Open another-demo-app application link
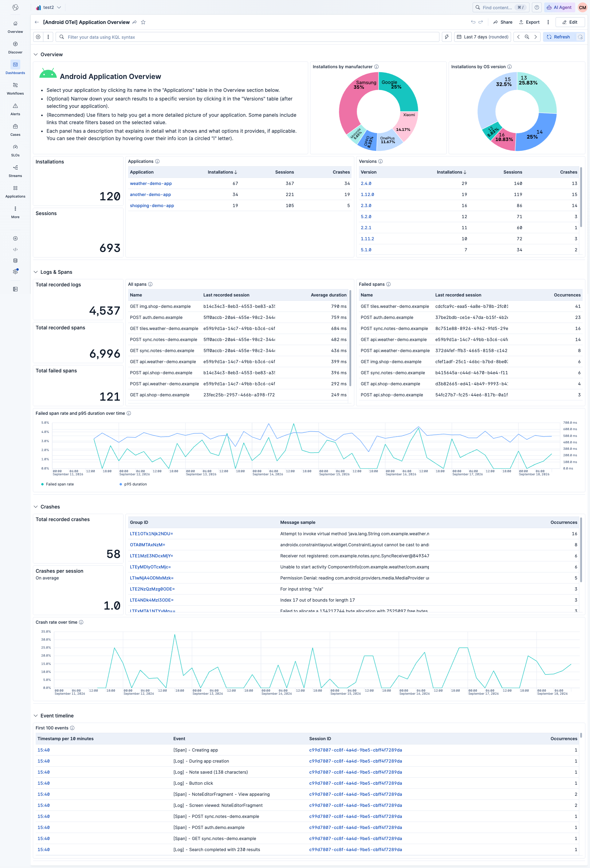Screen dimensions: 590x868 (x=150, y=194)
